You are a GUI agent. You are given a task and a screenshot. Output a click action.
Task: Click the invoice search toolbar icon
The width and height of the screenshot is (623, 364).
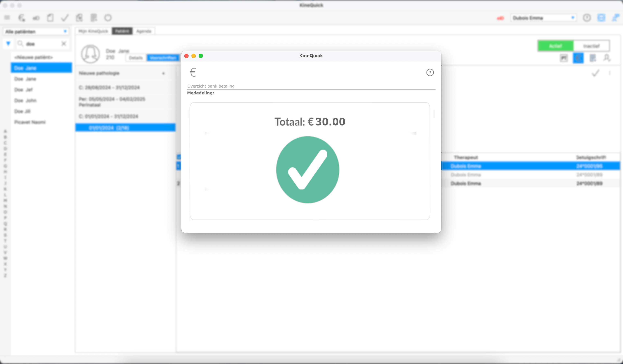coord(79,18)
